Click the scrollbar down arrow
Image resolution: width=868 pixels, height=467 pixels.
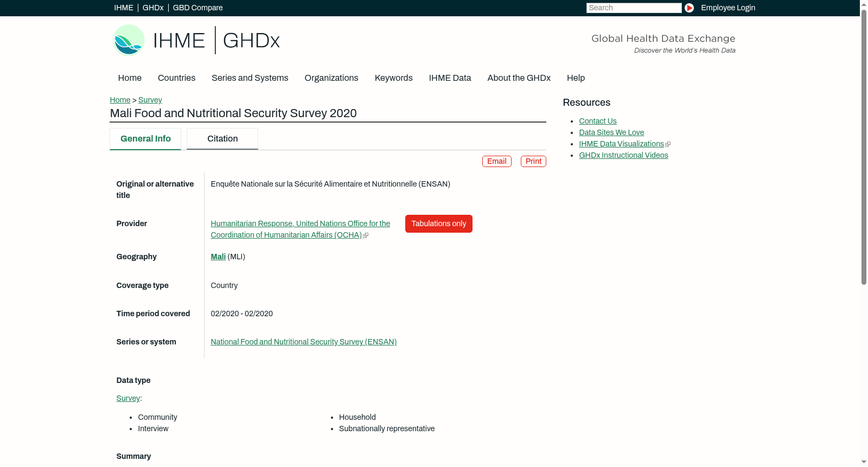click(x=864, y=462)
